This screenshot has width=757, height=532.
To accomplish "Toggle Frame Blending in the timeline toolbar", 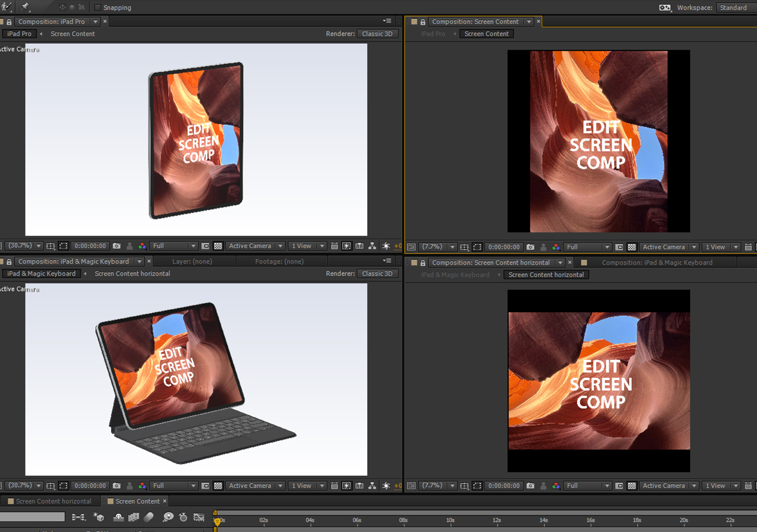I will [x=134, y=516].
